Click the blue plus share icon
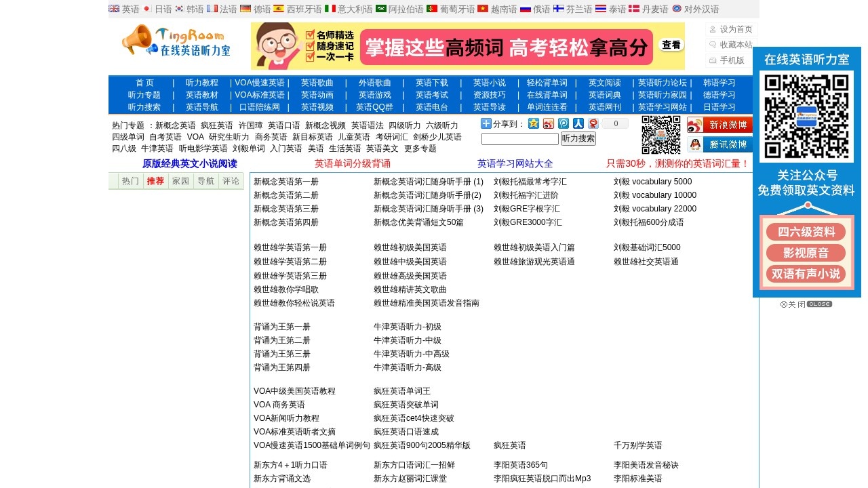Viewport: 868px width, 488px height. (486, 123)
